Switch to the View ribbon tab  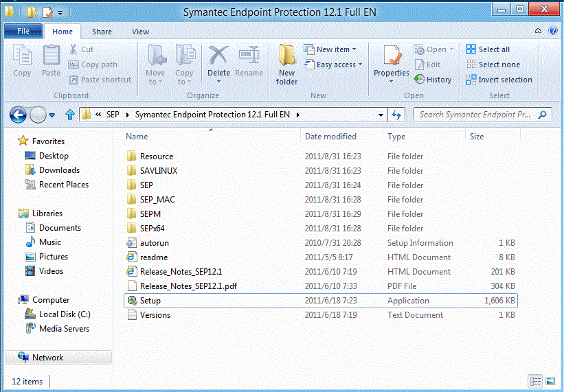pyautogui.click(x=140, y=32)
